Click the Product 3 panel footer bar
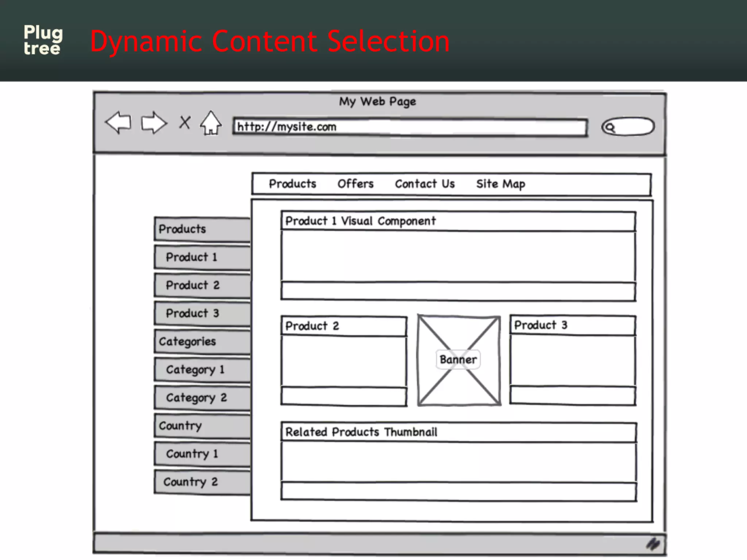 [573, 396]
